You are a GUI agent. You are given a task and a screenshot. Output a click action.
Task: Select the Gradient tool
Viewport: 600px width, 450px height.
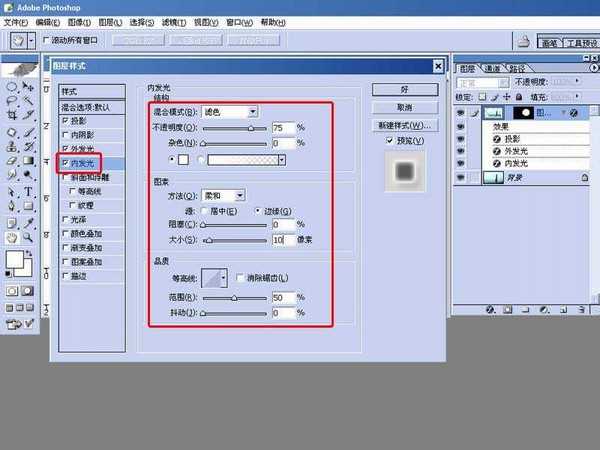(28, 161)
